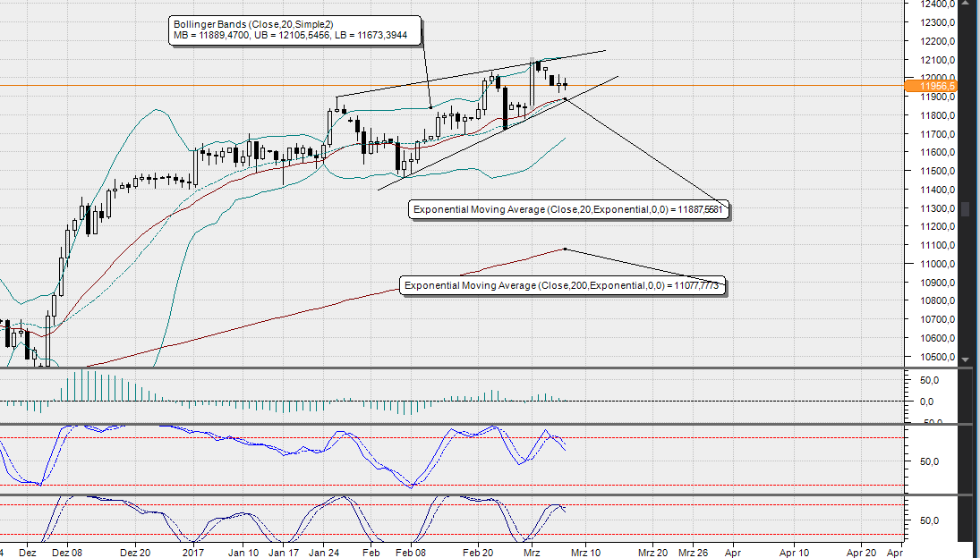The height and width of the screenshot is (558, 980).
Task: Click the 11400,0 price axis label
Action: 937,190
